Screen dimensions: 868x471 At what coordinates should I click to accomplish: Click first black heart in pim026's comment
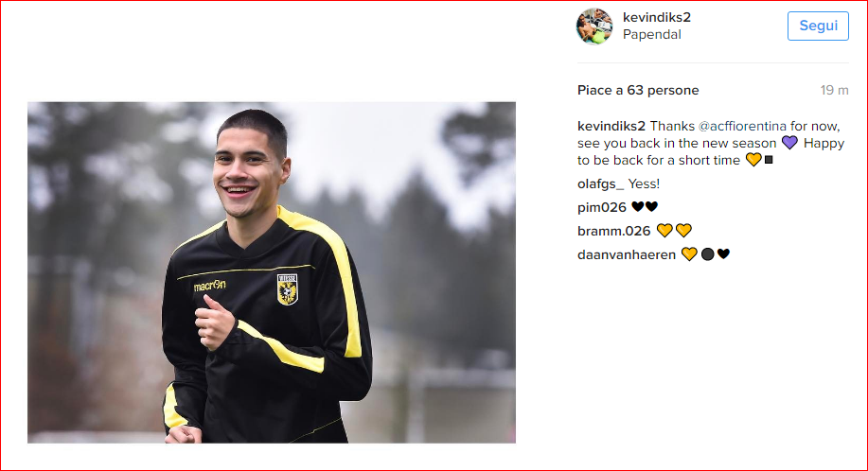(x=637, y=207)
